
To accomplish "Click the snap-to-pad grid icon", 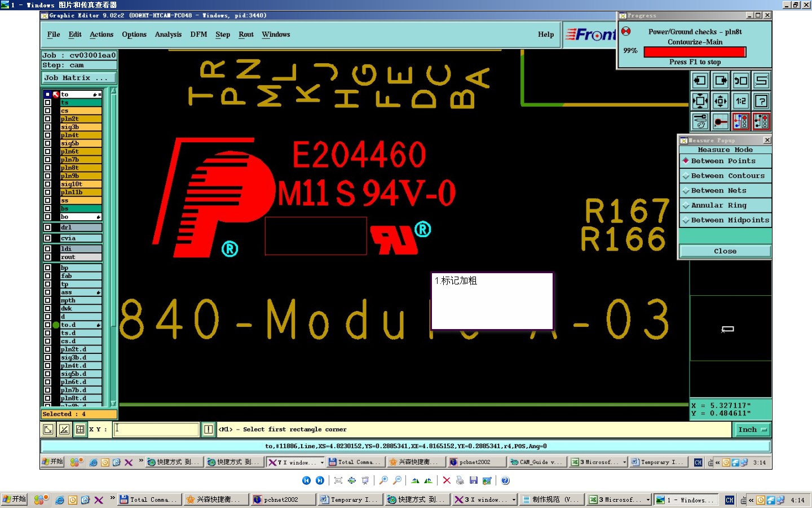I will (x=721, y=121).
